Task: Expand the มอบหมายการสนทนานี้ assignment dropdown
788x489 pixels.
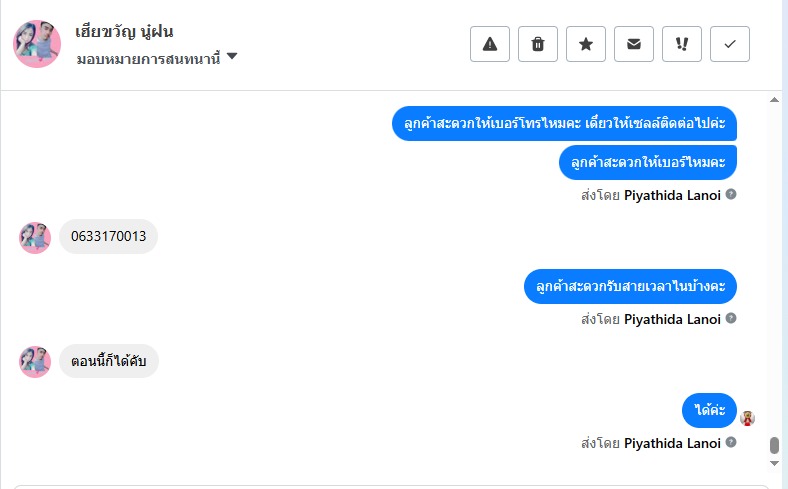Action: pyautogui.click(x=156, y=59)
